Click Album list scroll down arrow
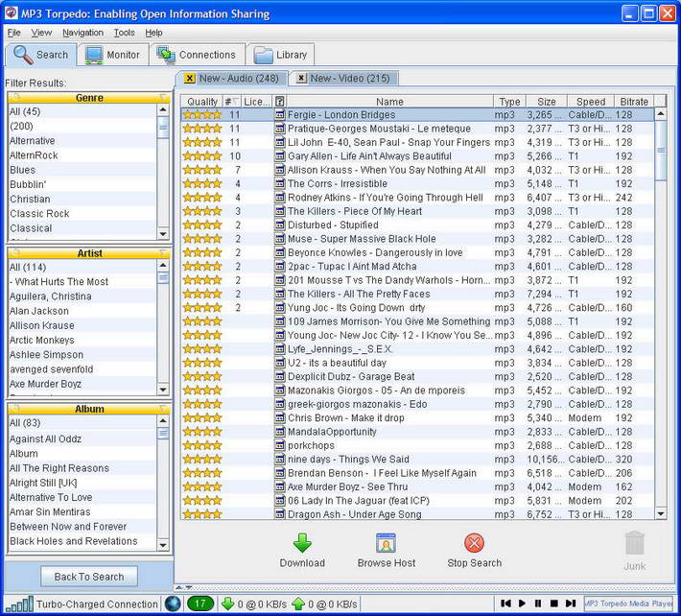The image size is (681, 616). (x=163, y=545)
